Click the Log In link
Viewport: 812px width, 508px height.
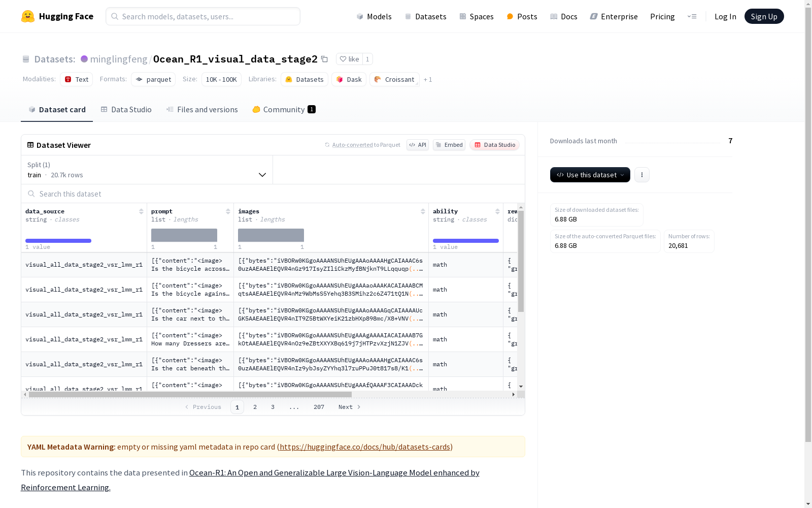point(725,16)
